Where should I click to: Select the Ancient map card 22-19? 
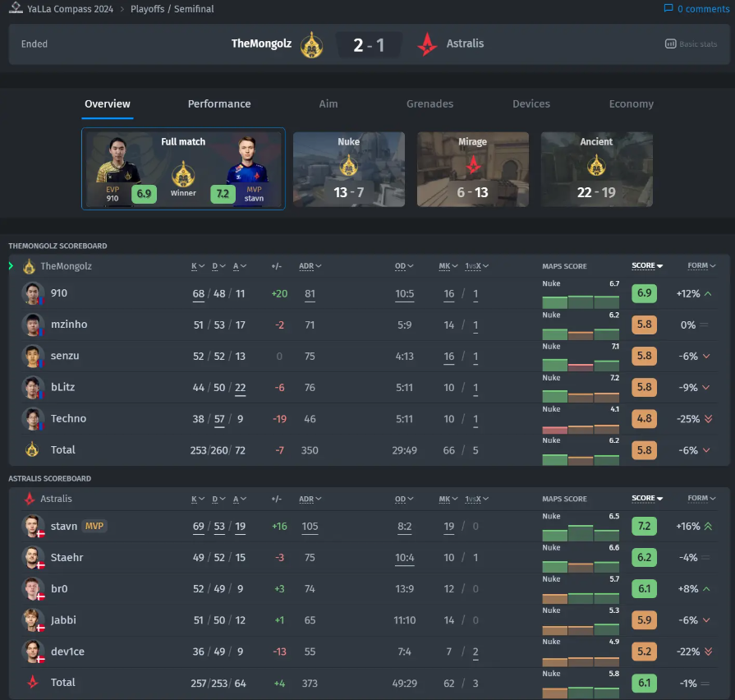coord(596,169)
